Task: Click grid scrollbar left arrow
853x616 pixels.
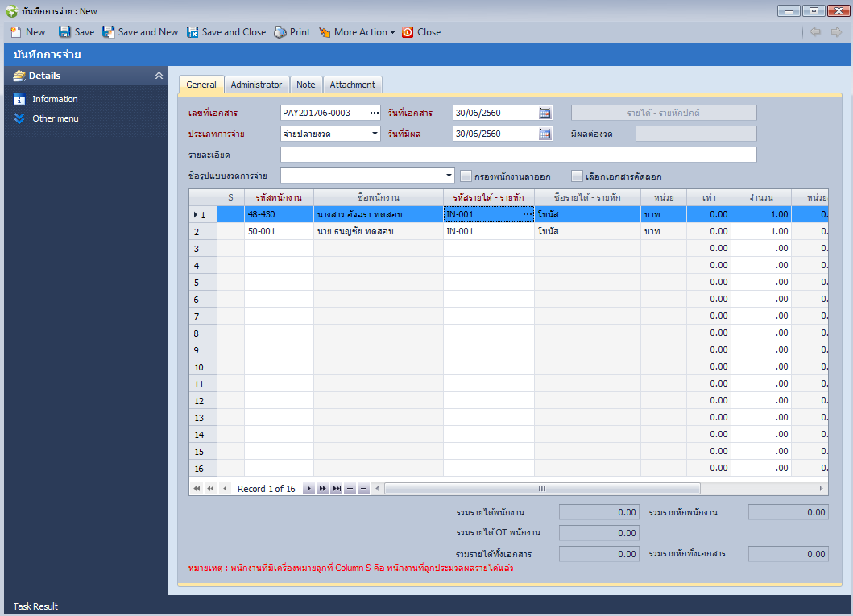Action: pyautogui.click(x=377, y=488)
